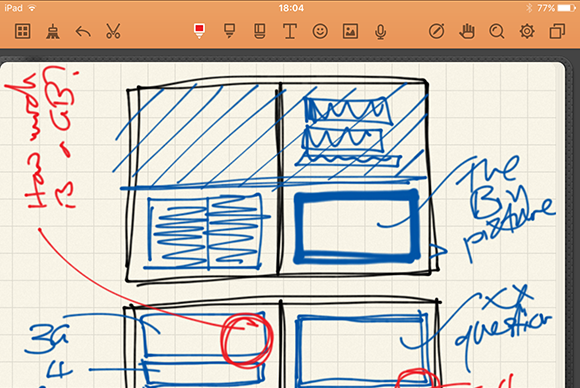
Task: Tap the Bluetooth status icon
Action: 529,8
